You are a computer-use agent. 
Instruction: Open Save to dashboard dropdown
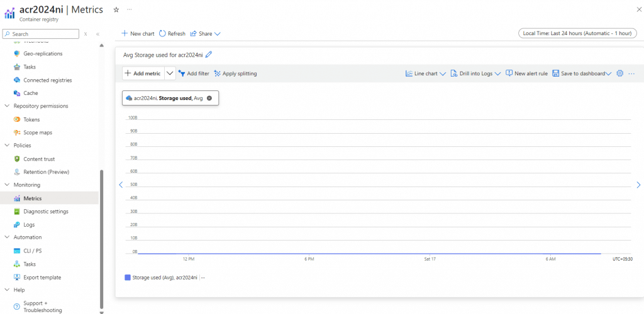point(582,73)
